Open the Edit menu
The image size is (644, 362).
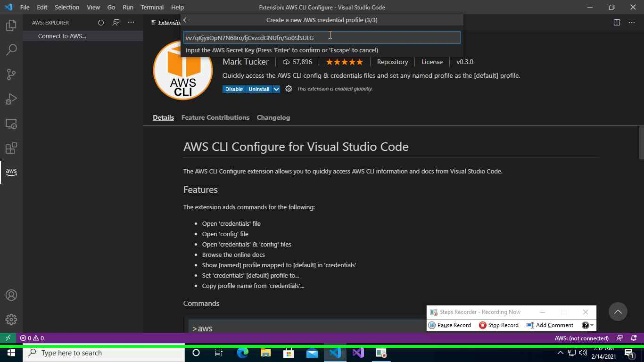tap(42, 7)
